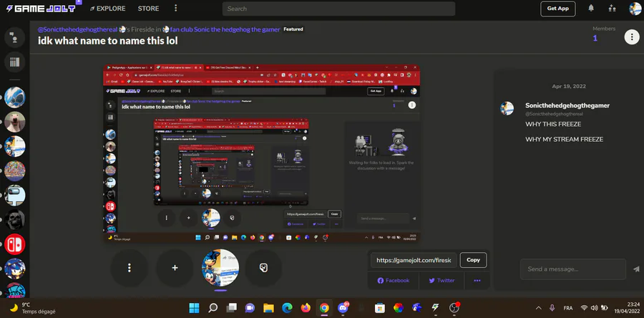The width and height of the screenshot is (644, 318).
Task: Open Sonicthehedgehogthegamer's avatar in chat
Action: click(507, 108)
